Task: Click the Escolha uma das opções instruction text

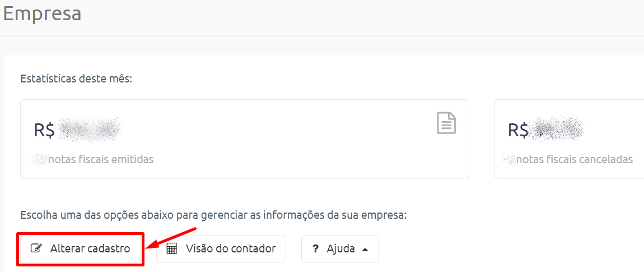Action: [213, 215]
